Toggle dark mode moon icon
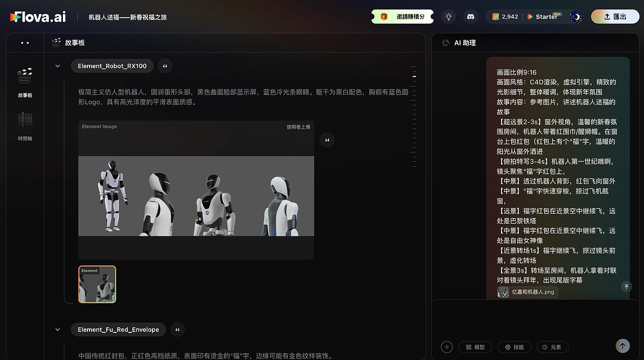 pyautogui.click(x=576, y=17)
